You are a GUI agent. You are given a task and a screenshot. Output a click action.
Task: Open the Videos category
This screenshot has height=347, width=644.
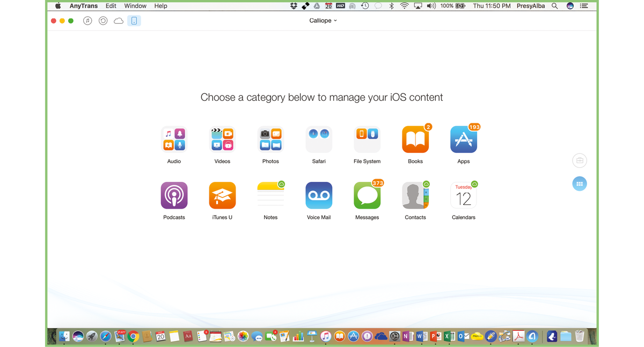(222, 139)
